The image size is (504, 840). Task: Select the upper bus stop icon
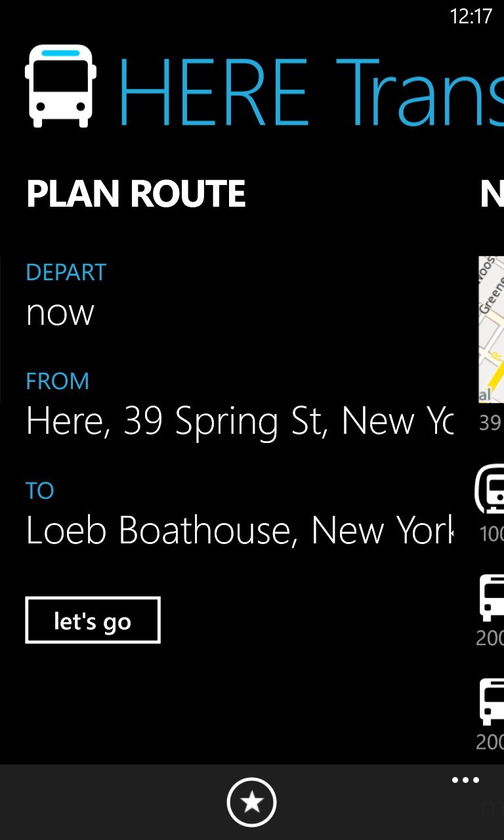[x=492, y=597]
